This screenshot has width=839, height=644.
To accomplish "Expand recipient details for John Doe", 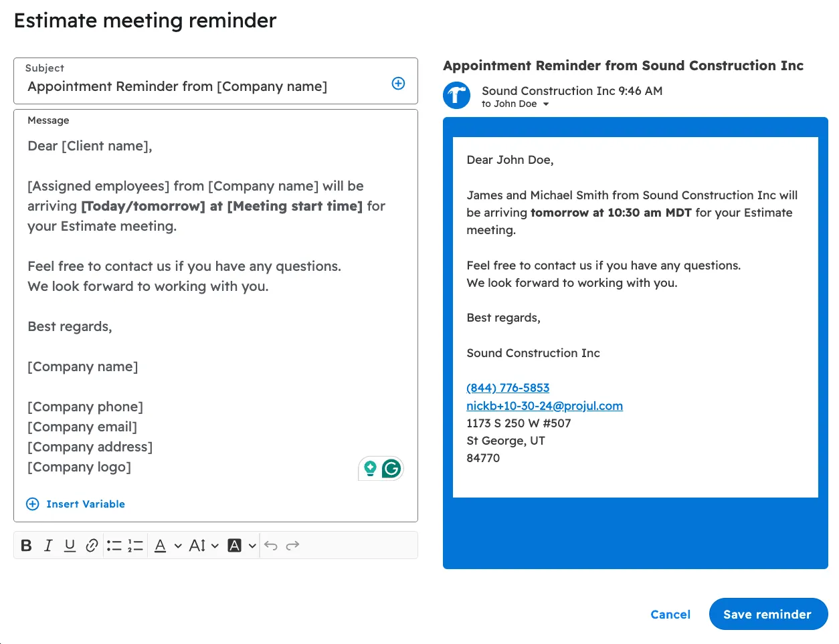I will pos(547,104).
